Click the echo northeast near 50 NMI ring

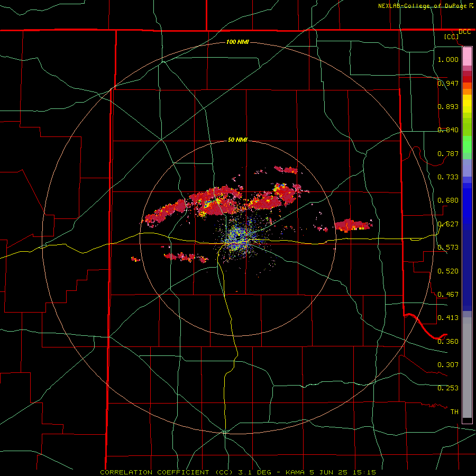click(286, 170)
